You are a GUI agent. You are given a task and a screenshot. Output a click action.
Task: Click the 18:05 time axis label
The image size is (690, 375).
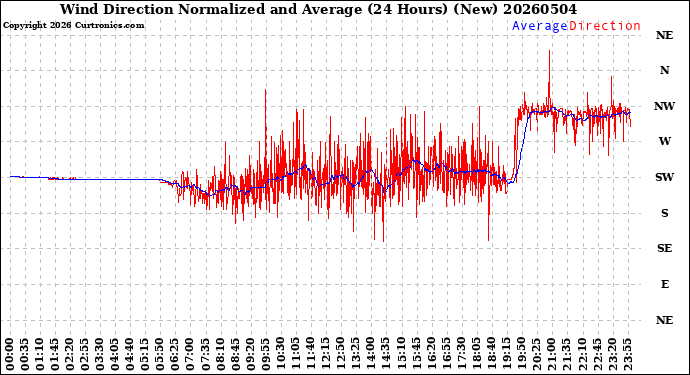pyautogui.click(x=476, y=355)
